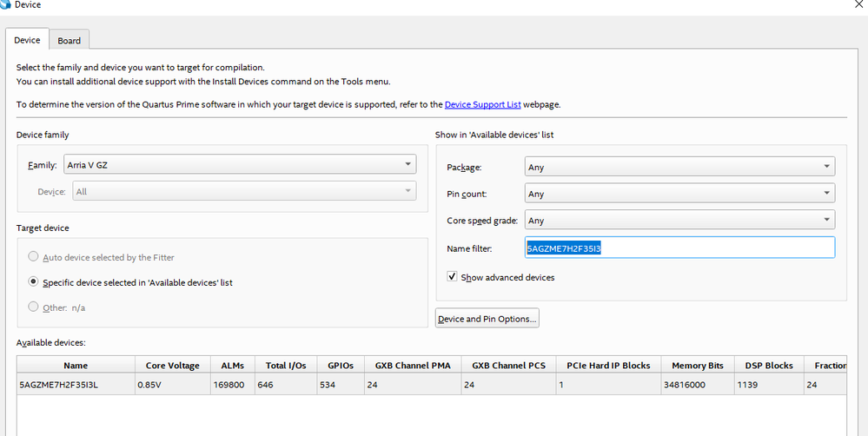Click the Quartus Device window icon

[6, 5]
